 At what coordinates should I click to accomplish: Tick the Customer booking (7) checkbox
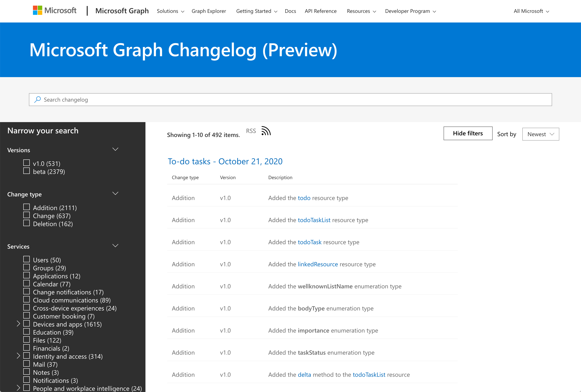27,315
